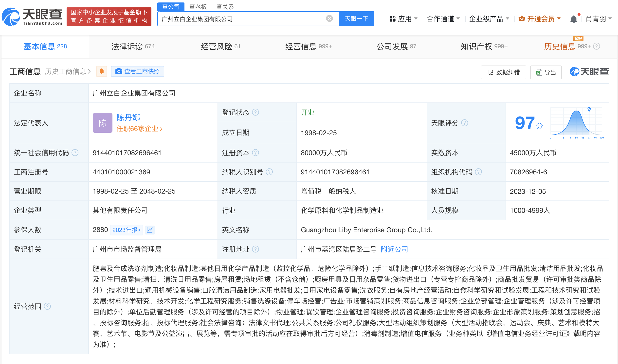点击搜索框中的清除图标
This screenshot has height=364, width=618.
[x=329, y=18]
